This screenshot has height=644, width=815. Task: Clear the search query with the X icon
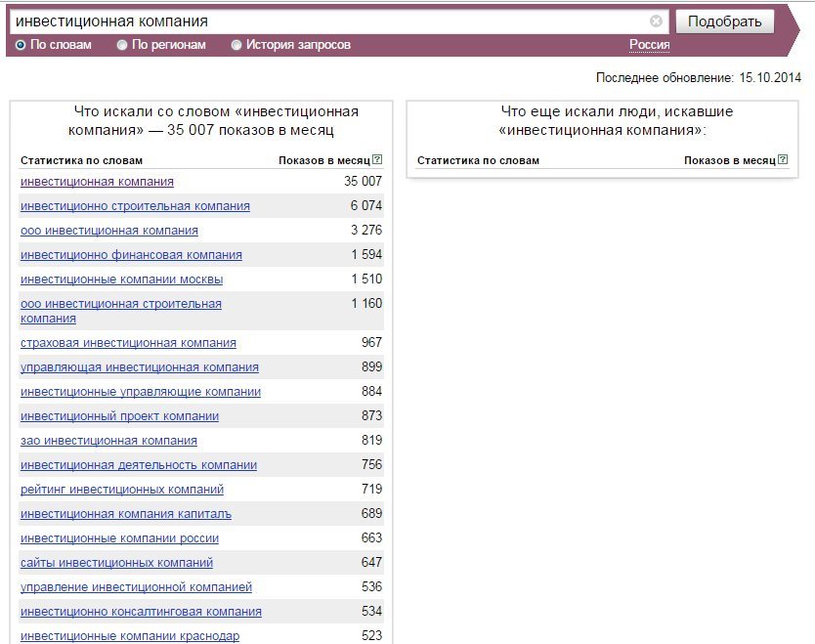(656, 21)
